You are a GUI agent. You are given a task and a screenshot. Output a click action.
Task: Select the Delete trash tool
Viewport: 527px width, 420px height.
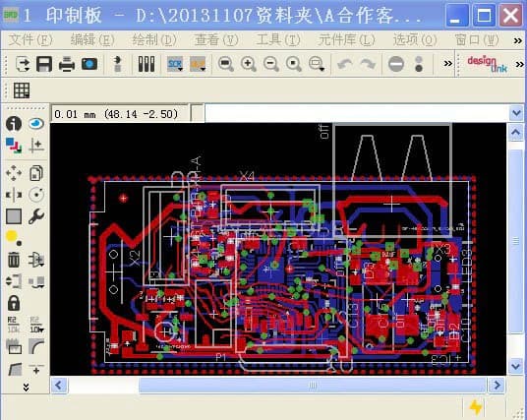click(14, 260)
